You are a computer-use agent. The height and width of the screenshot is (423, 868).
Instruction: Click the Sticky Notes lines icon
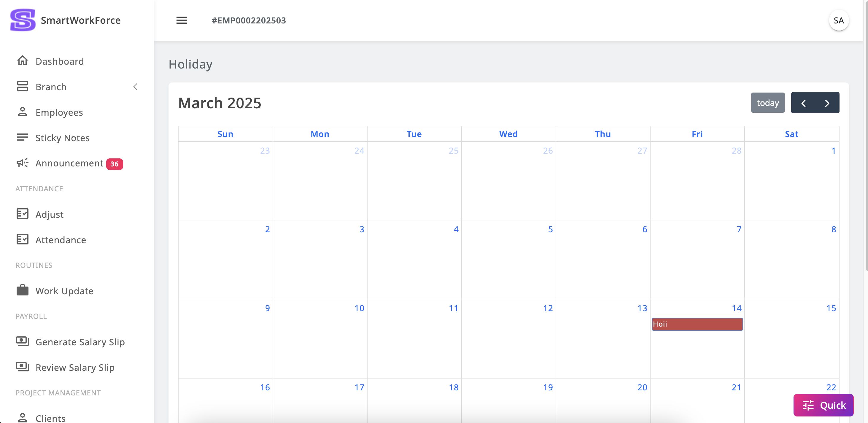point(23,138)
